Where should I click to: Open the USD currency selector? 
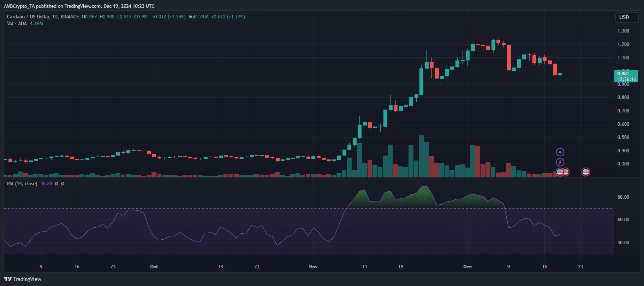point(627,17)
